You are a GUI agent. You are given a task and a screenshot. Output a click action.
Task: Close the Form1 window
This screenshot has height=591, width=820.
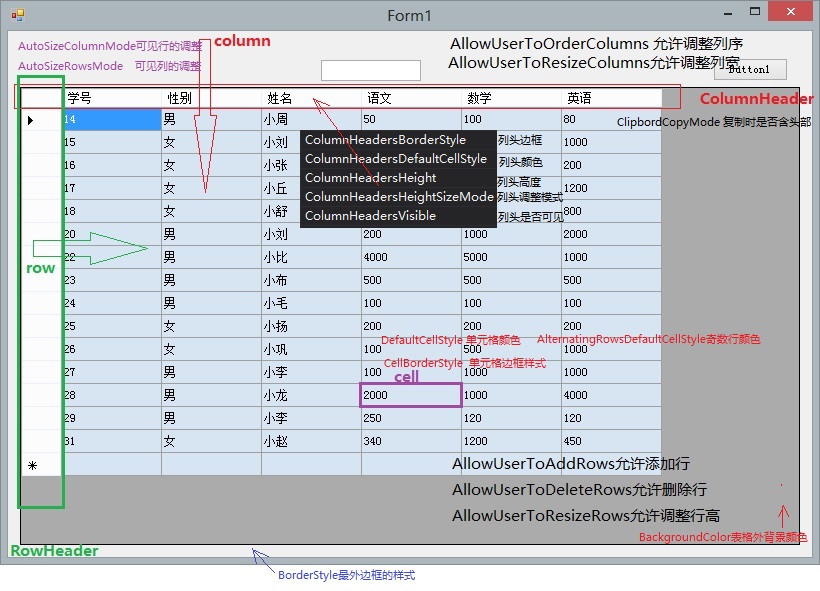click(x=791, y=13)
